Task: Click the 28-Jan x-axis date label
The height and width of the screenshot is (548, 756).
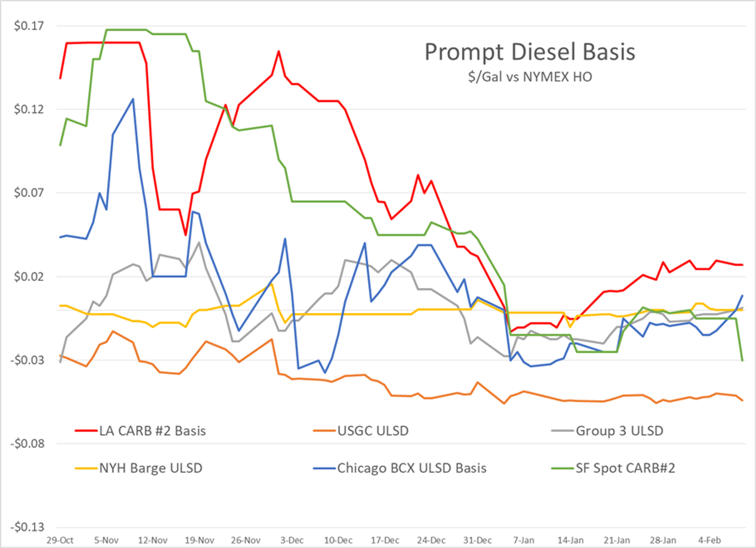Action: point(663,540)
